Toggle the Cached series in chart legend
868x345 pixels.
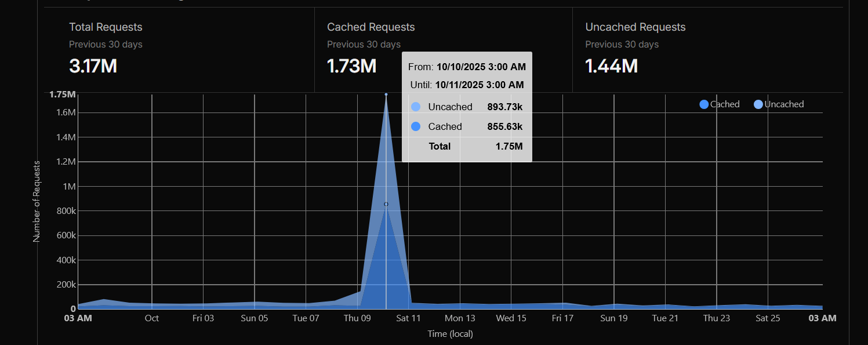tap(720, 104)
